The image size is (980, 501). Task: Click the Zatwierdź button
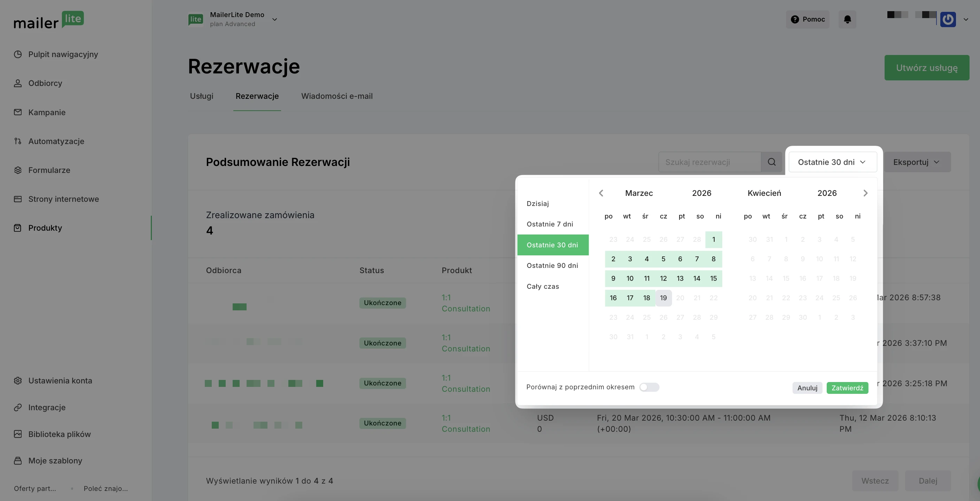pyautogui.click(x=847, y=388)
